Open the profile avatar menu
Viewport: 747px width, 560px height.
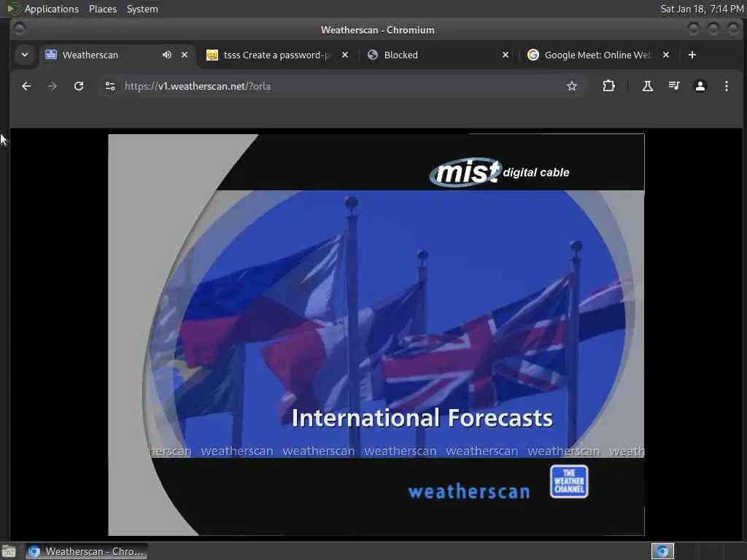tap(700, 86)
